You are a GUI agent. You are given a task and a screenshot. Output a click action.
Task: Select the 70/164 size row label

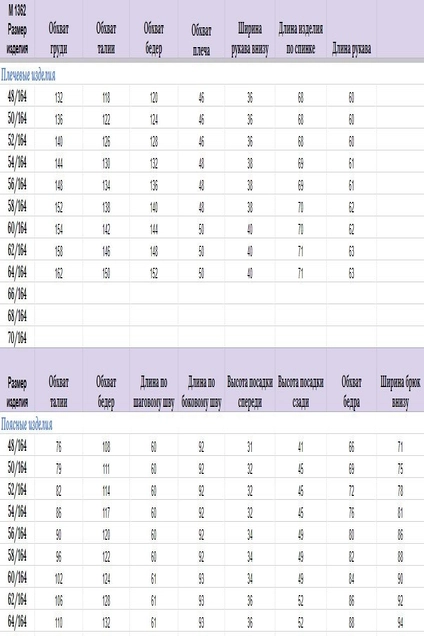click(17, 337)
